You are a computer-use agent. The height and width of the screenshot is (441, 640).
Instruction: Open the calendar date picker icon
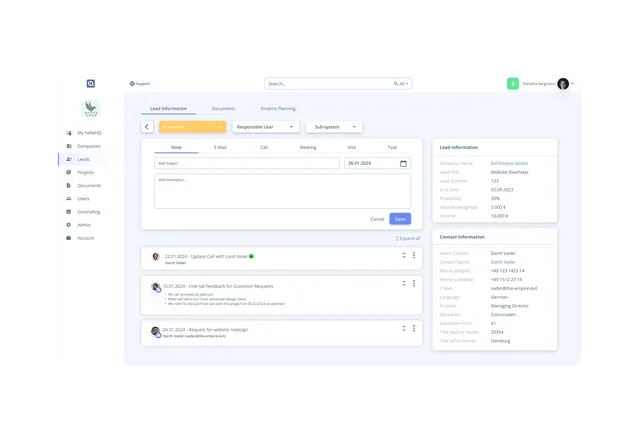pyautogui.click(x=403, y=163)
